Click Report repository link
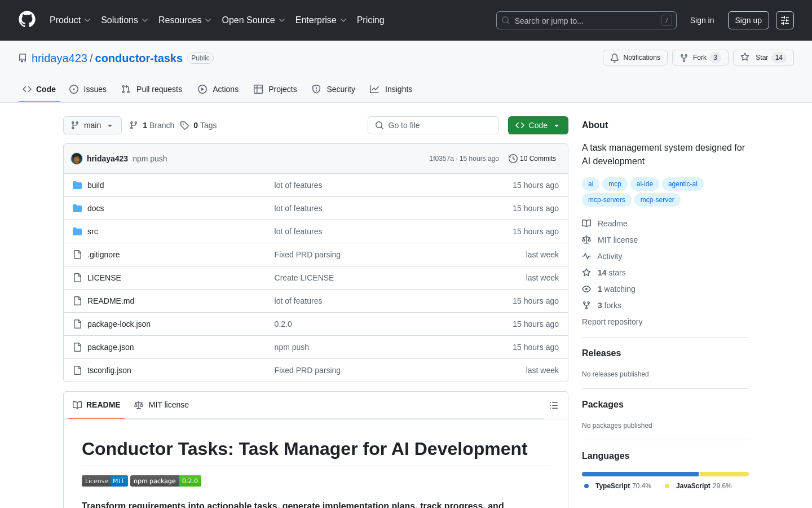The width and height of the screenshot is (812, 508). (x=612, y=322)
